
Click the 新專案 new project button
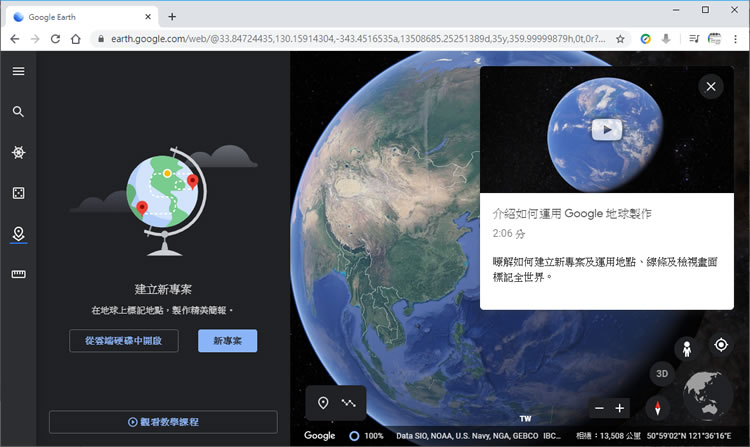pos(228,341)
